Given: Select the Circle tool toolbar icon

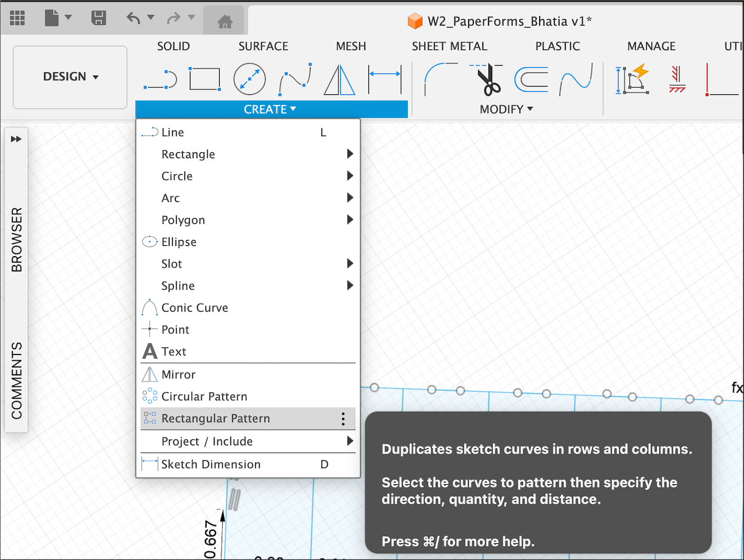Looking at the screenshot, I should pos(250,79).
